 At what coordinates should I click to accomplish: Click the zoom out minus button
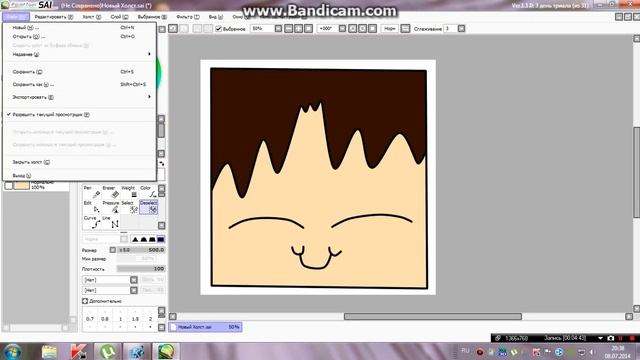[289, 29]
